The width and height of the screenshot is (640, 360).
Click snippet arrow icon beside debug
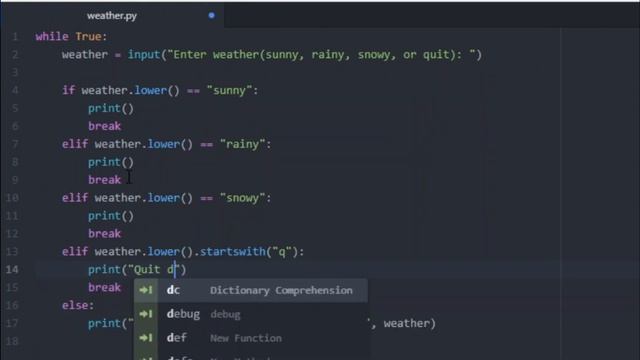[x=146, y=314]
